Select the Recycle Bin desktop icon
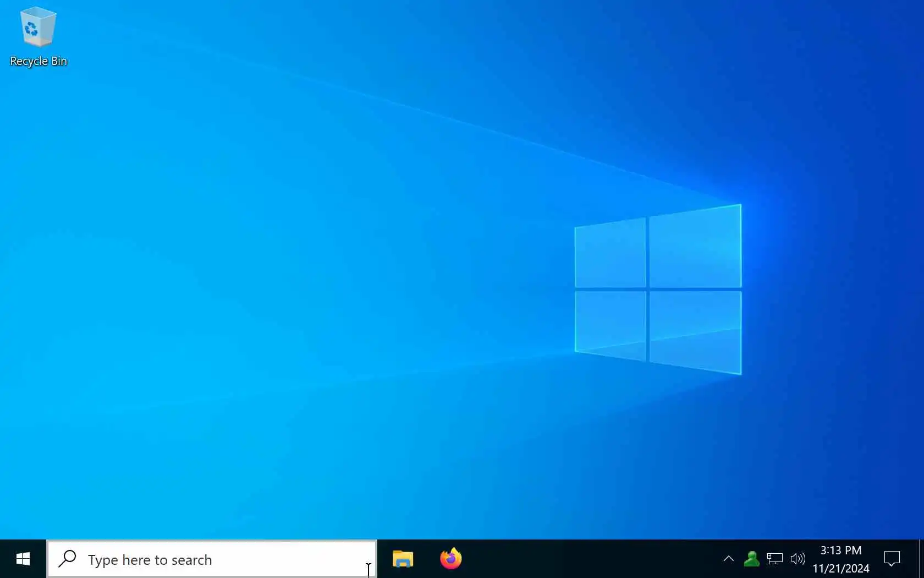 pyautogui.click(x=38, y=37)
